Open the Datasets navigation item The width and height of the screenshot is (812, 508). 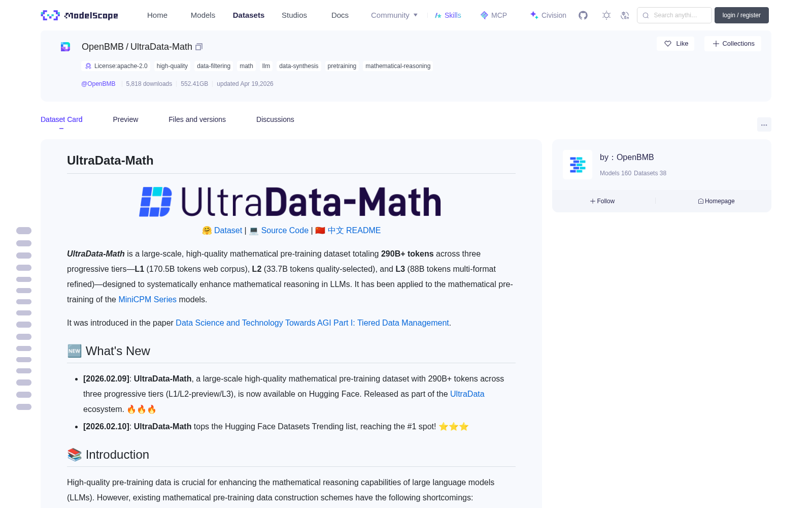click(x=249, y=15)
